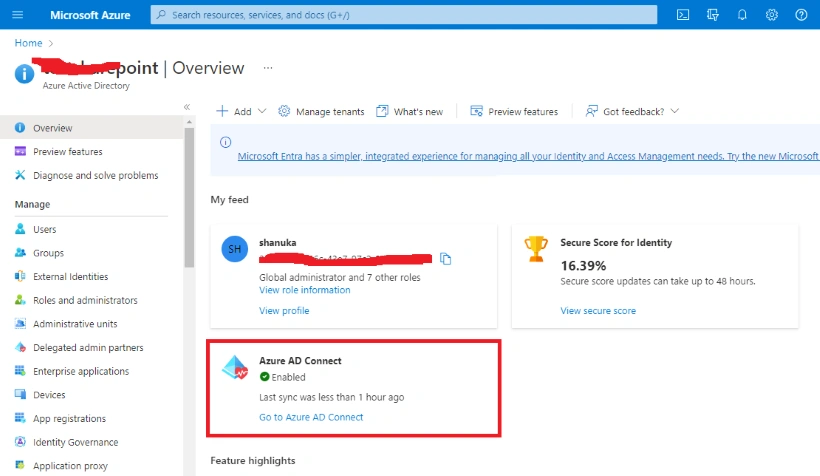
Task: Click the SH user avatar
Action: point(234,249)
